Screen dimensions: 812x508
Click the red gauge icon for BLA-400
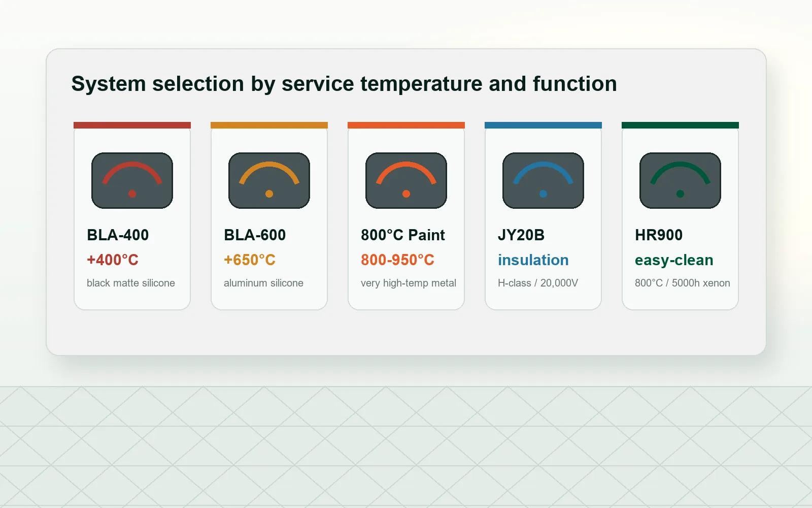[132, 180]
